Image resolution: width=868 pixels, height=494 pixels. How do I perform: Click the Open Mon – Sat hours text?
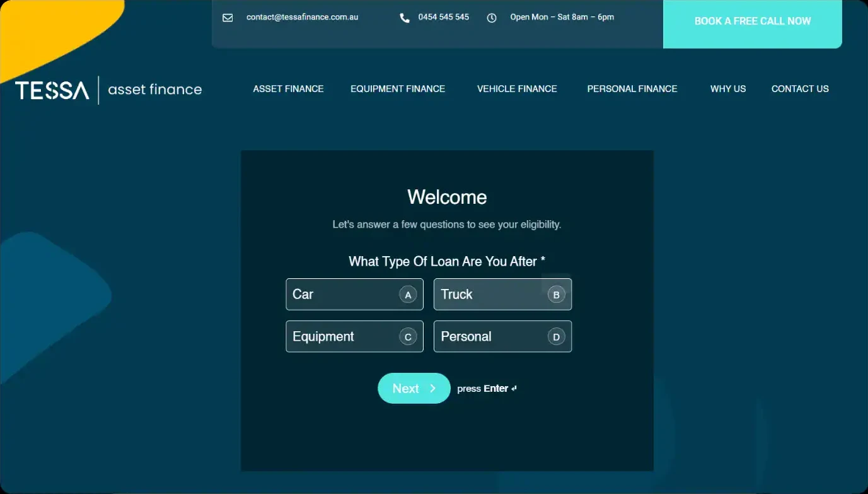point(562,17)
